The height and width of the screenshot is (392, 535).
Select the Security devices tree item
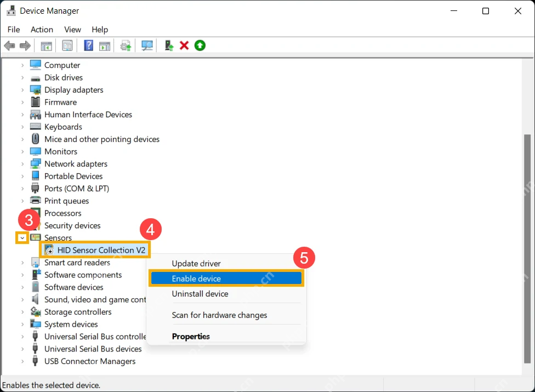[72, 225]
